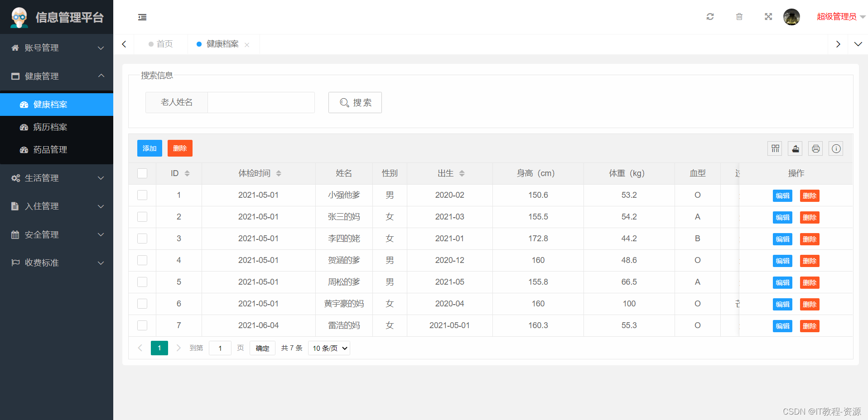
Task: Open 病历档案 in sidebar
Action: tap(57, 127)
